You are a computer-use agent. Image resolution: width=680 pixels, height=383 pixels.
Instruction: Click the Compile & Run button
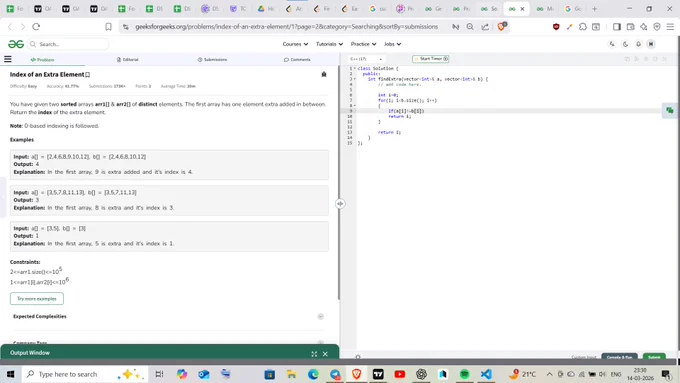(619, 357)
